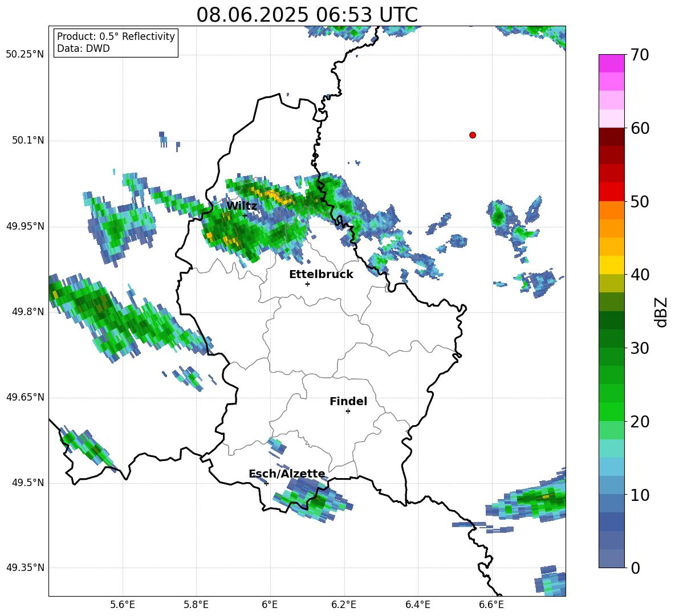Click the 50.1°N latitude label
Screen dimensions: 675x616
(28, 140)
